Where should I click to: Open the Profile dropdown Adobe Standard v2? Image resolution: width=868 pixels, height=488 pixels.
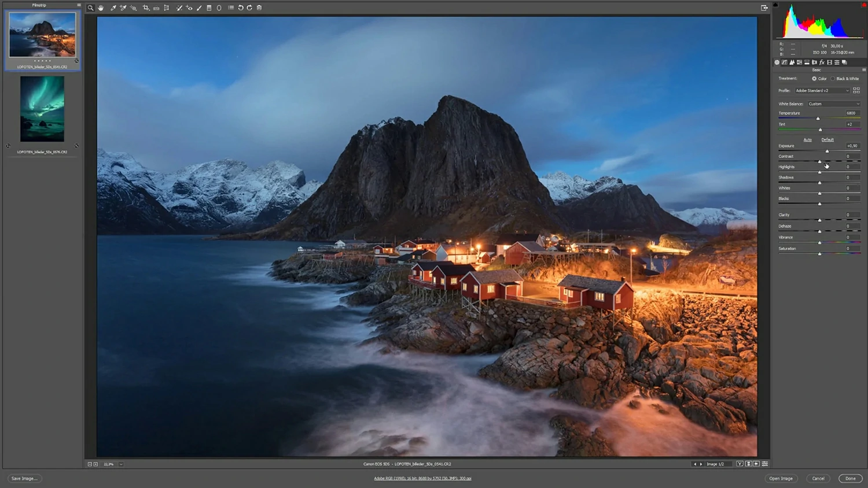(x=822, y=91)
